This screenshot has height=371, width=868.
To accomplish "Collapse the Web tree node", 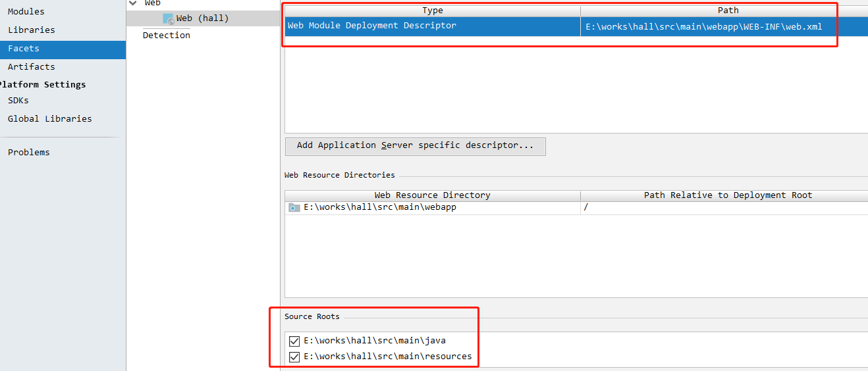I will pyautogui.click(x=134, y=3).
